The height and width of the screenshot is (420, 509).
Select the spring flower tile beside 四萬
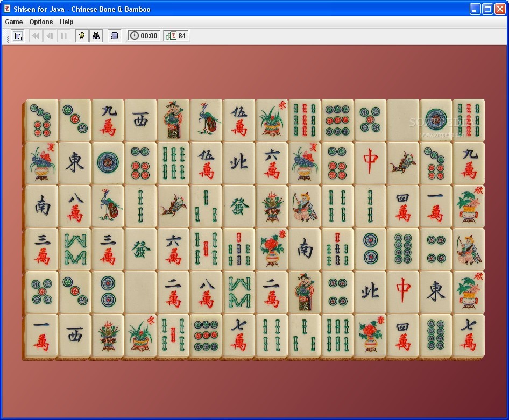pos(370,335)
